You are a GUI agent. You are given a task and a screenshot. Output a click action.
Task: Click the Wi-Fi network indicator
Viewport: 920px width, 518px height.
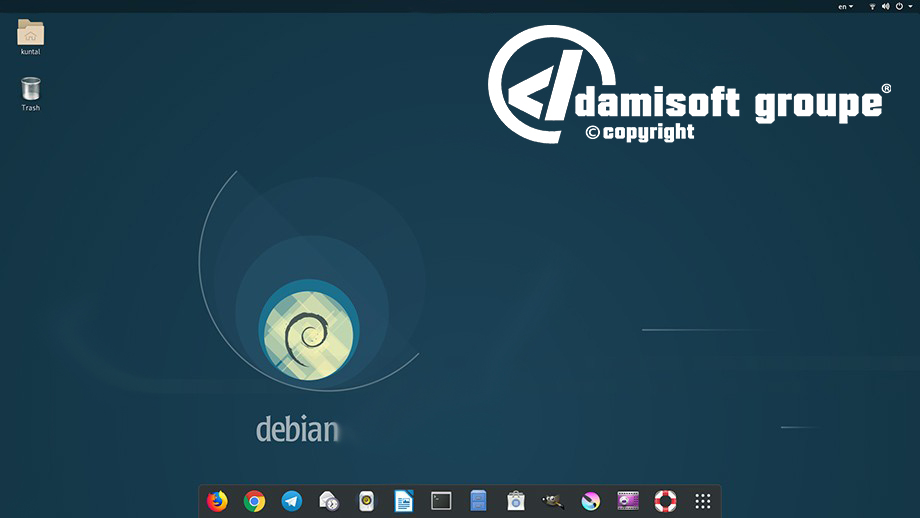pos(872,6)
